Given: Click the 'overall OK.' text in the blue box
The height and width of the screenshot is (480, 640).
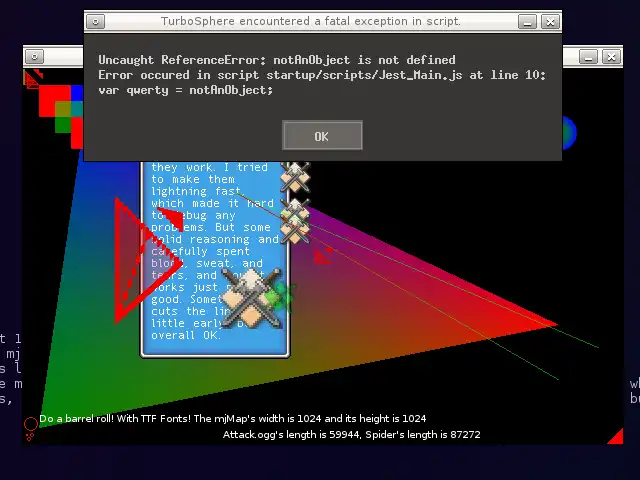Looking at the screenshot, I should coord(186,335).
